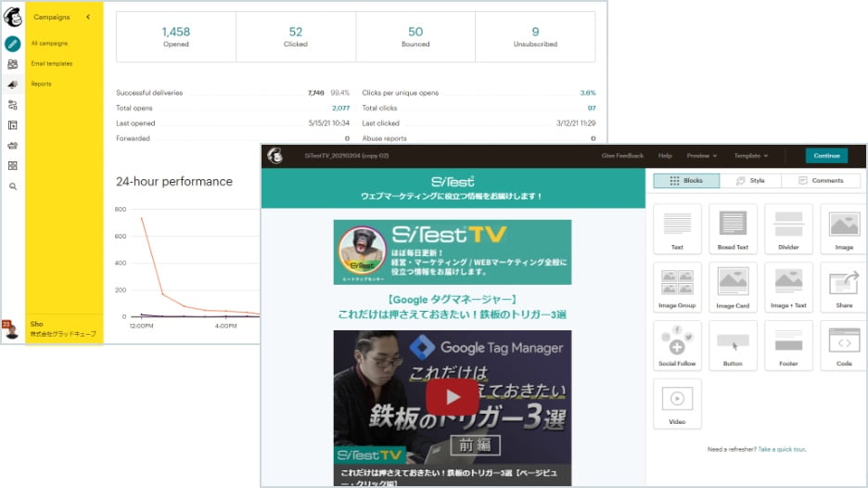Click the Mailchimp logo in the email editor header
868x488 pixels.
pyautogui.click(x=275, y=156)
